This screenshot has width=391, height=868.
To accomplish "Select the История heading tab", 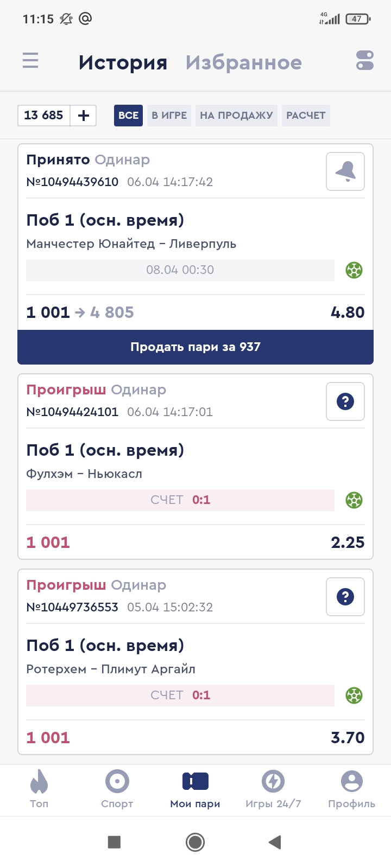I will (123, 62).
